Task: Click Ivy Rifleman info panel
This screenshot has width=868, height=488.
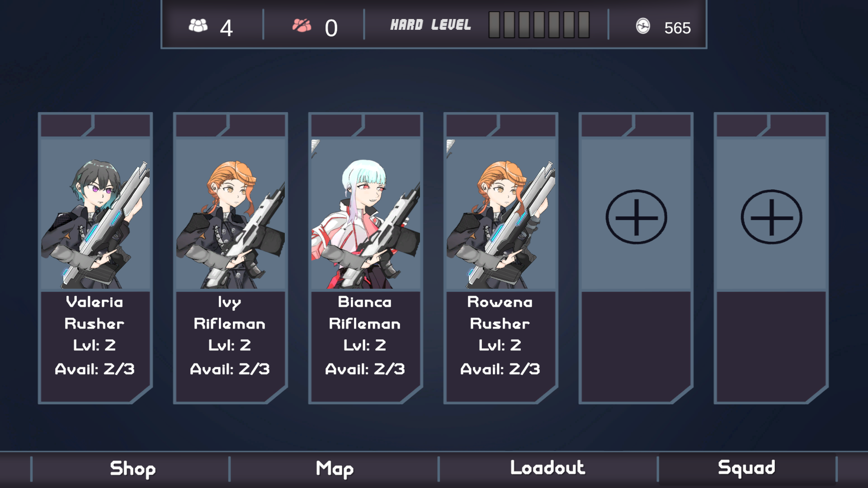Action: point(231,346)
